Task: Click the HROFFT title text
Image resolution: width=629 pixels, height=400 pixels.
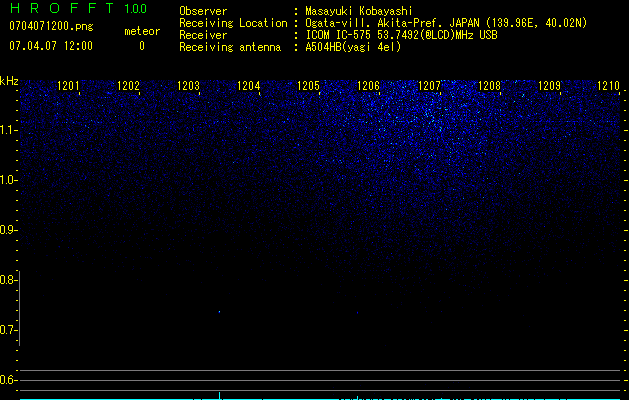Action: coord(62,8)
